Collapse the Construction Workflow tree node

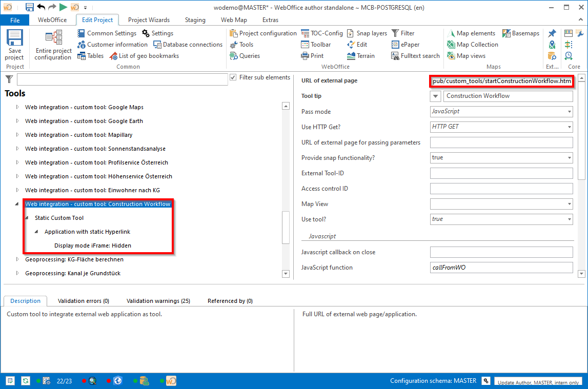[17, 204]
